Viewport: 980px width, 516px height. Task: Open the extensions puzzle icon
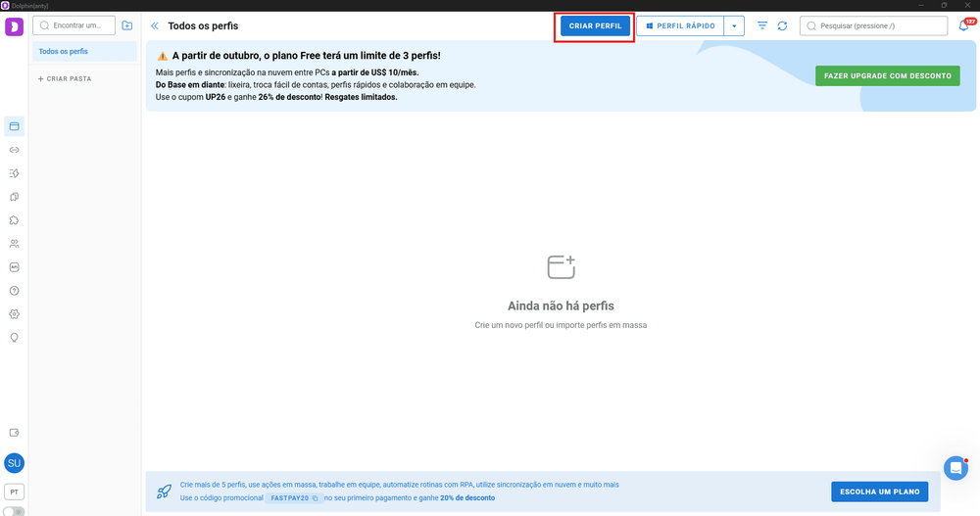pos(15,220)
